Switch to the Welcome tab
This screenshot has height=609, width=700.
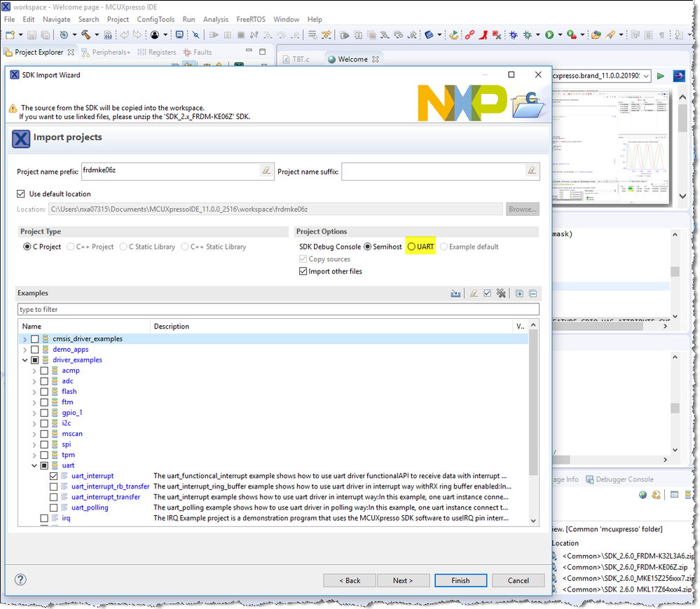coord(353,59)
